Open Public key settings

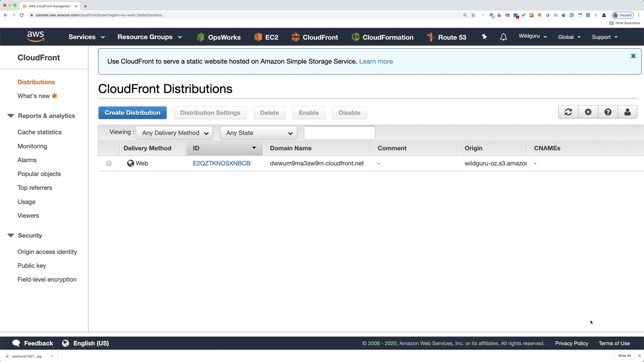coord(32,265)
